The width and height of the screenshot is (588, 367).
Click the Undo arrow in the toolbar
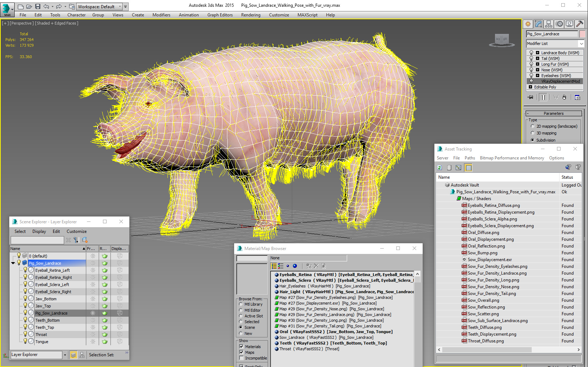[x=46, y=6]
